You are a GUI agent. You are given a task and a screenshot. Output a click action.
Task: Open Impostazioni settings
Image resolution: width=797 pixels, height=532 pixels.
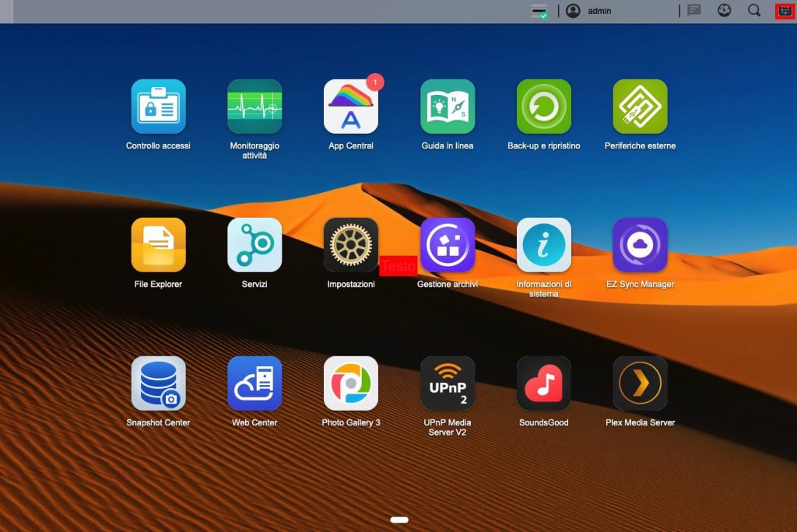[x=351, y=245]
